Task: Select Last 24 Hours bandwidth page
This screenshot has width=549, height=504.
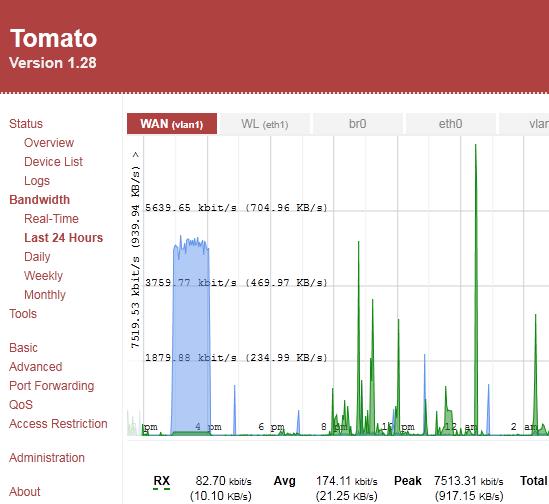Action: pos(63,237)
